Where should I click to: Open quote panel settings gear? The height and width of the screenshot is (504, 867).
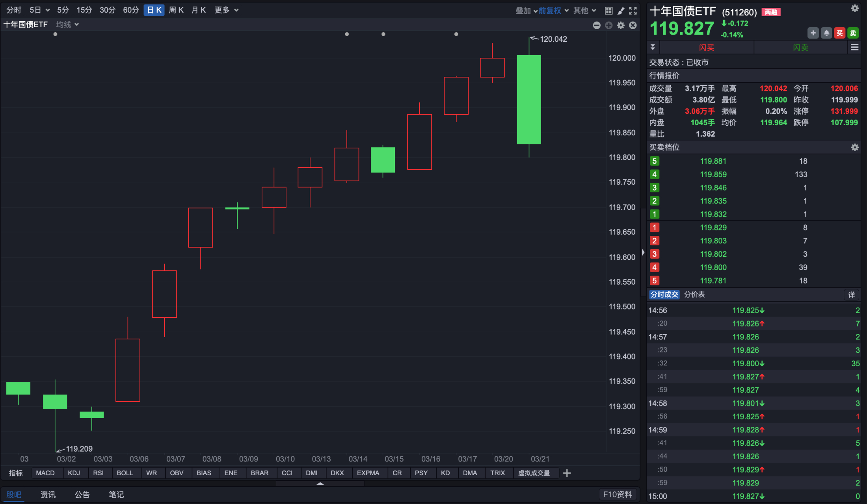coord(855,8)
